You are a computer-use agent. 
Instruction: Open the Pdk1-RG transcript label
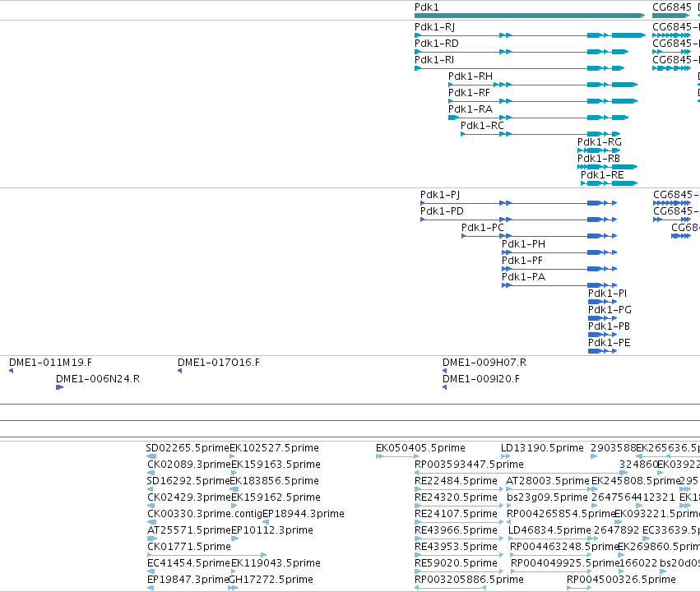600,142
